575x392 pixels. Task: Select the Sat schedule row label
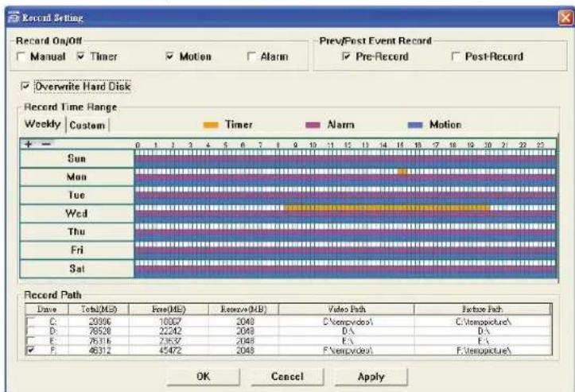tap(76, 269)
